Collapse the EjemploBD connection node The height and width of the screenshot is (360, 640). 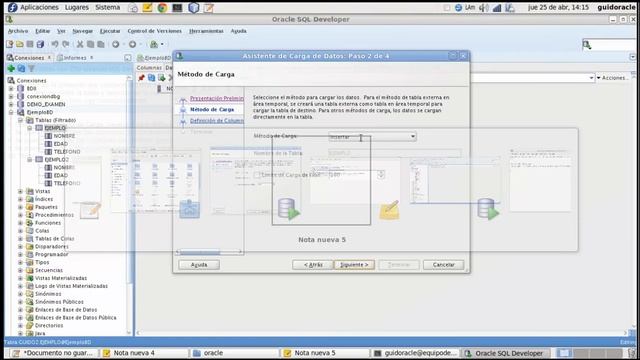coord(11,112)
